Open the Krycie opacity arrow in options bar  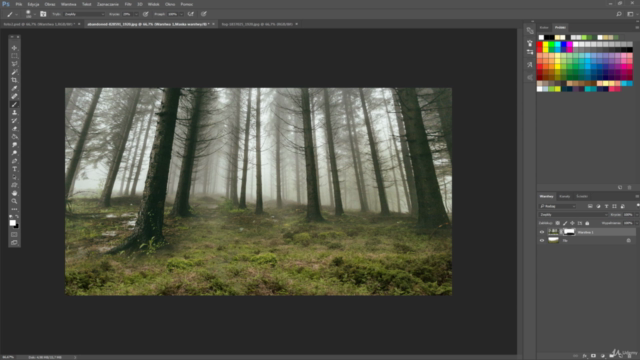click(136, 14)
